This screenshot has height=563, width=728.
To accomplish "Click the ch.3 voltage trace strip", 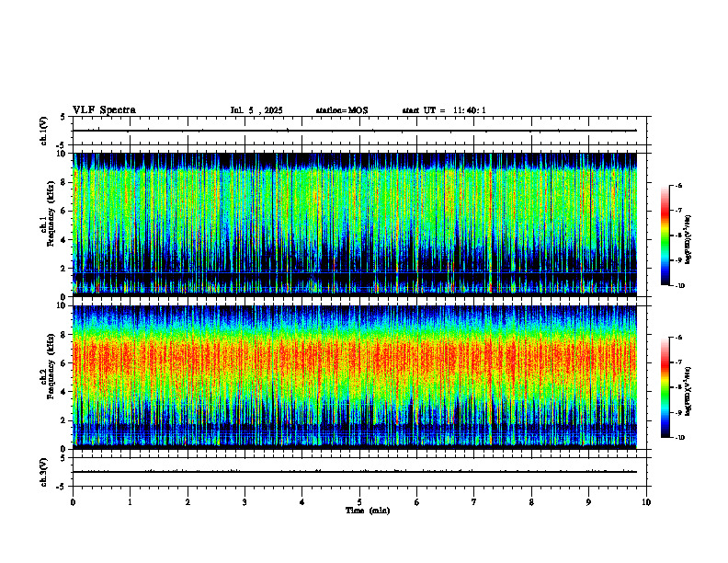I will tap(359, 472).
